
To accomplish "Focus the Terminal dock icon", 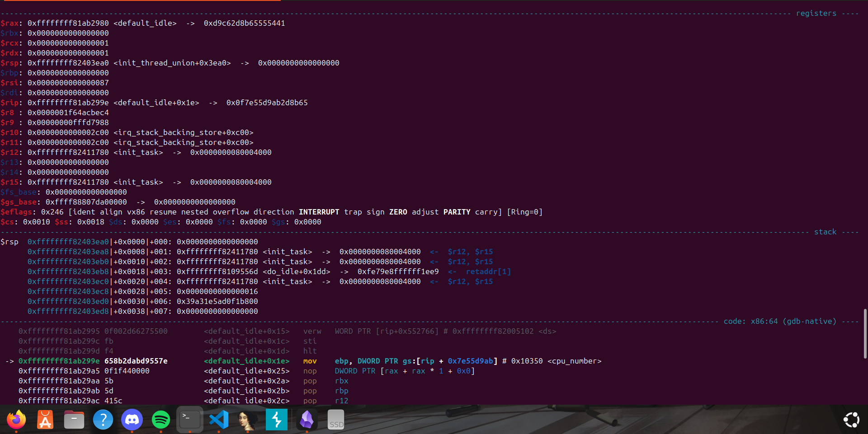I will [190, 420].
